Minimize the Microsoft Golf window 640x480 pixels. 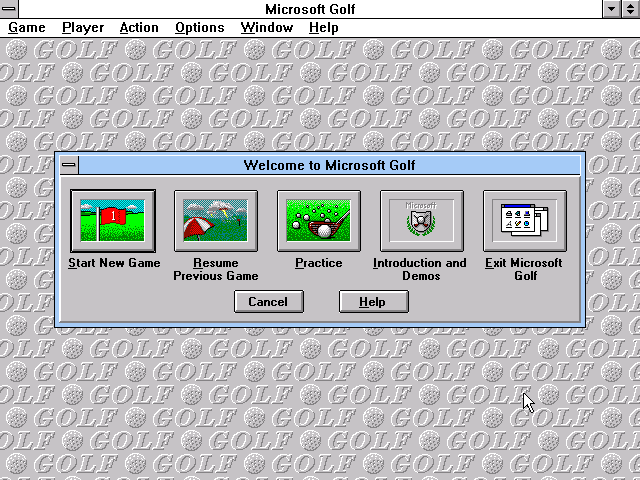(x=611, y=9)
